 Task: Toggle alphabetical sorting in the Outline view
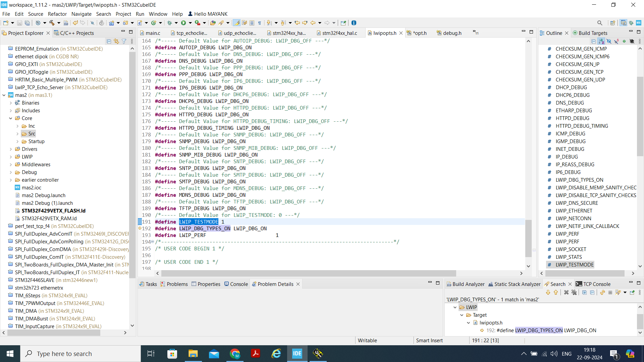click(601, 41)
